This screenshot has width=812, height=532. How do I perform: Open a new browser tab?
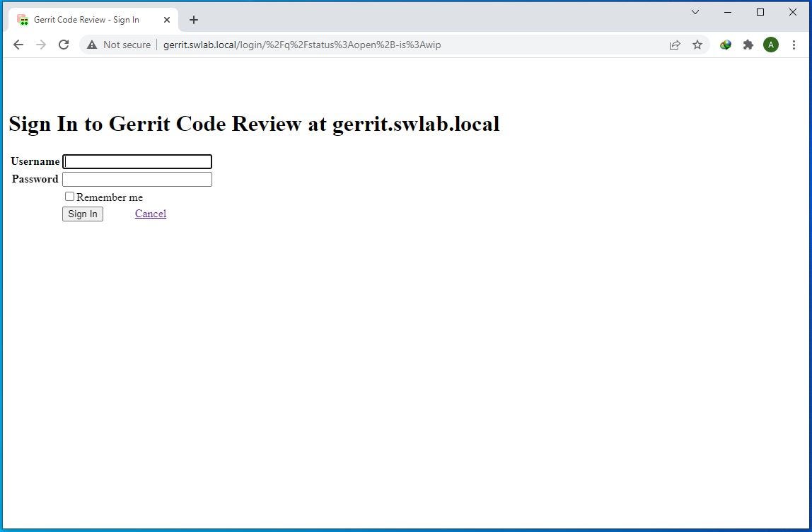tap(194, 19)
